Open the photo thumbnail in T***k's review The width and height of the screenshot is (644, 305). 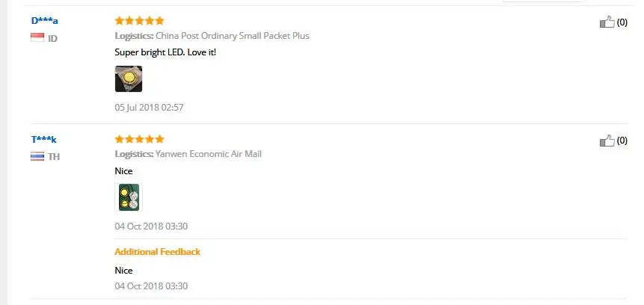[129, 197]
